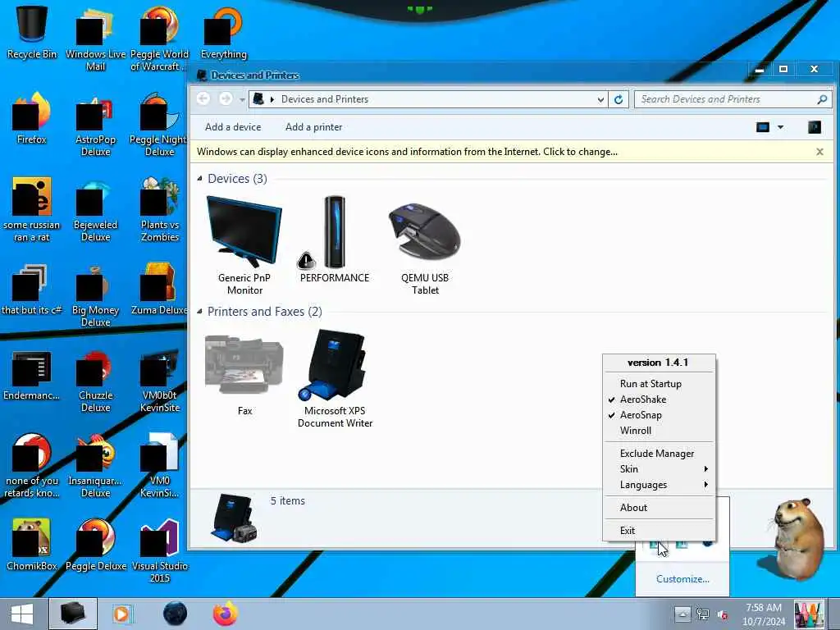Click the forward navigation arrow
Image resolution: width=840 pixels, height=630 pixels.
(x=226, y=98)
